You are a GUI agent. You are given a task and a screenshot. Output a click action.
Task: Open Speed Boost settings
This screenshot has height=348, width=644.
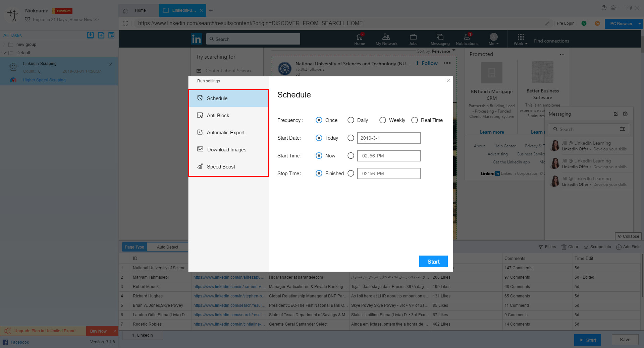pos(229,166)
